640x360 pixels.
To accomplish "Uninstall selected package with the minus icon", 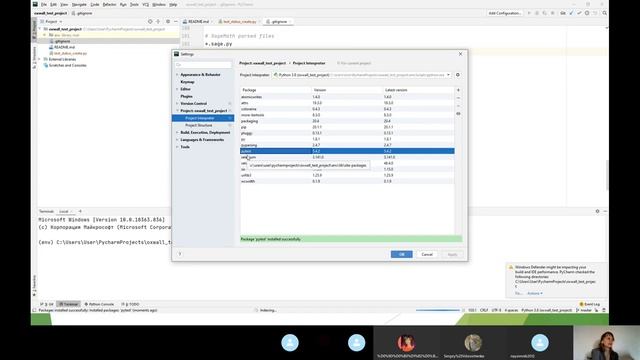I will (458, 98).
